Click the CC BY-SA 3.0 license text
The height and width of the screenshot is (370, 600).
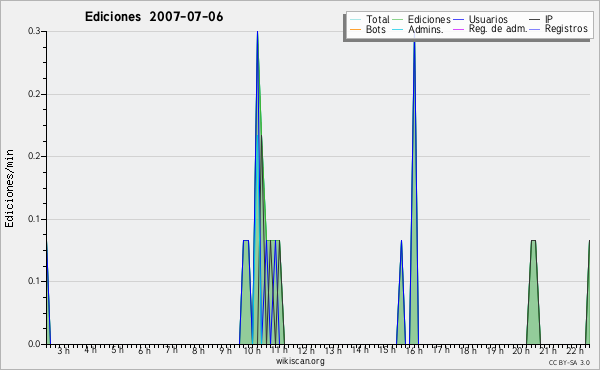point(569,362)
